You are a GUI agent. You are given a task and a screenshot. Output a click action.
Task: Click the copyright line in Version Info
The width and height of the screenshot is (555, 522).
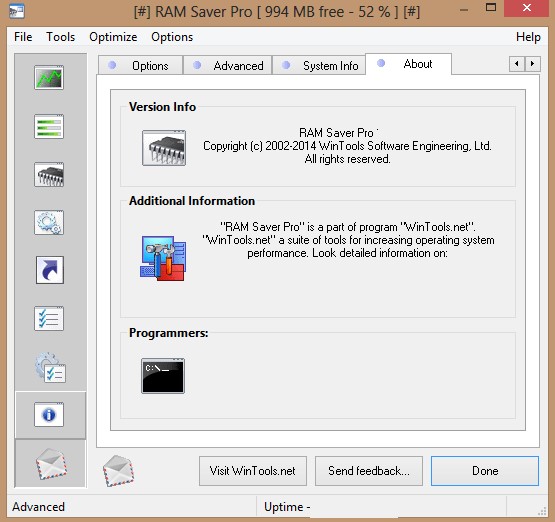[347, 146]
